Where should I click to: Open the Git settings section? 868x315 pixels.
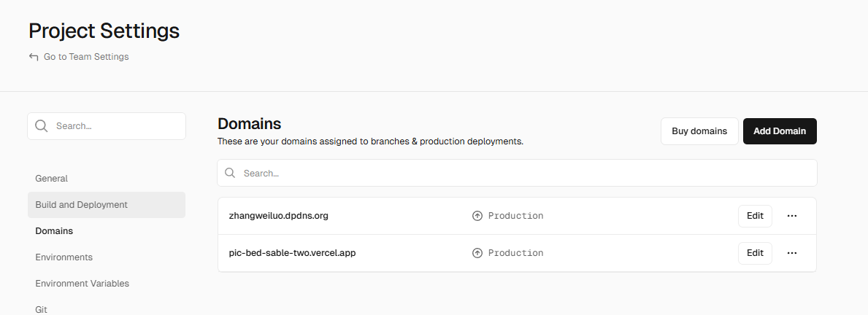42,309
